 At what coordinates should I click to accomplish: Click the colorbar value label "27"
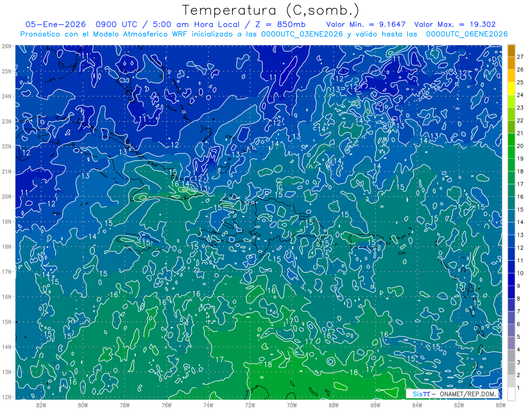click(x=520, y=56)
